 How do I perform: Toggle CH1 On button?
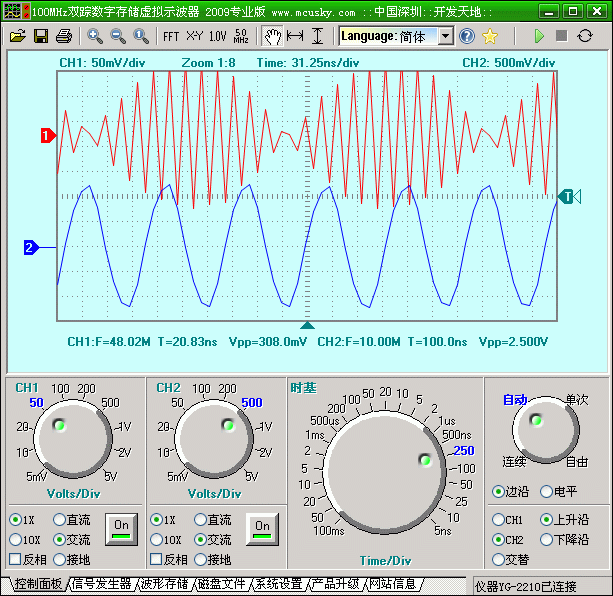(121, 527)
